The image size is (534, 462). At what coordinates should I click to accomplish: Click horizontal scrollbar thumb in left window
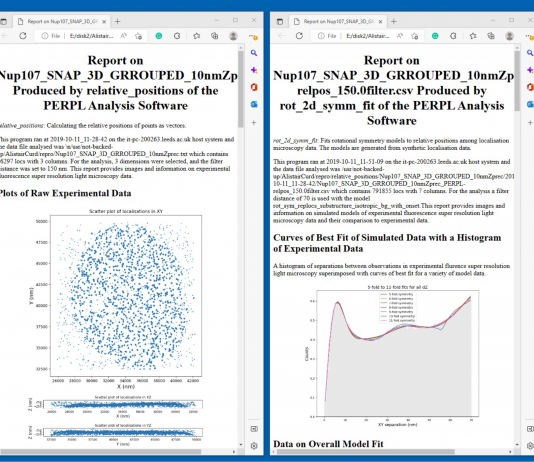click(x=100, y=452)
